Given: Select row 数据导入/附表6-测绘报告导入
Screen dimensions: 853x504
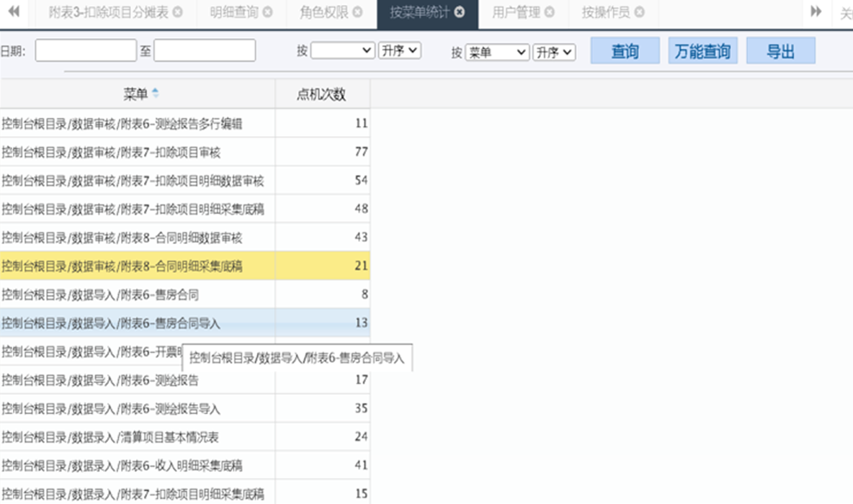Looking at the screenshot, I should 185,408.
